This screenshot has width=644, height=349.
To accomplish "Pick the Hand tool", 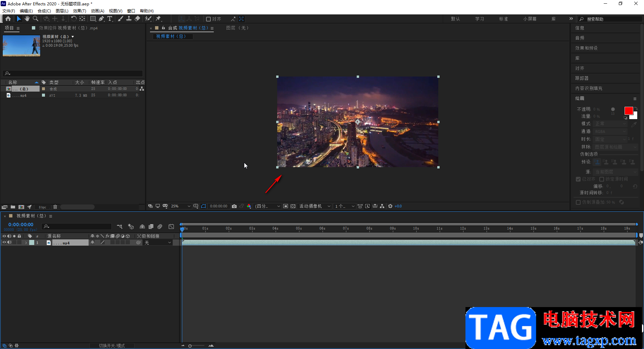I will click(x=27, y=19).
